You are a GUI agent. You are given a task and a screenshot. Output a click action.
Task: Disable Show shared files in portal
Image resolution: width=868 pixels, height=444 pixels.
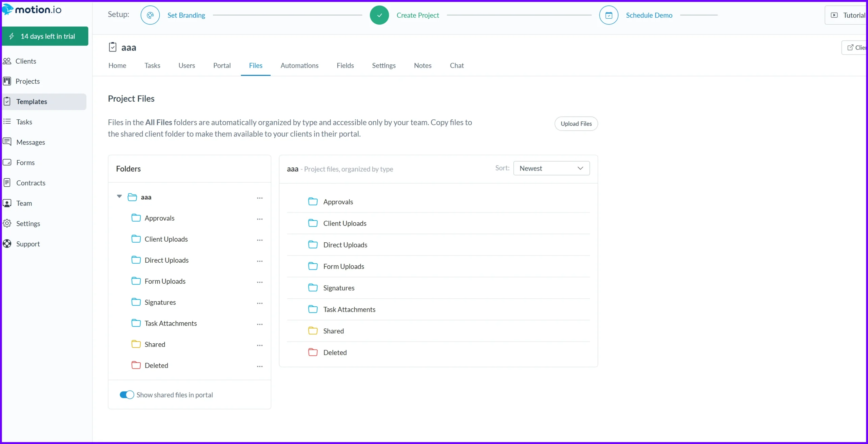[126, 395]
